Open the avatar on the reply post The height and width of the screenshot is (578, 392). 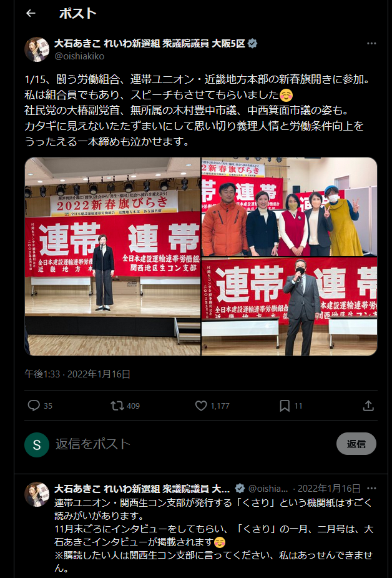(x=37, y=494)
